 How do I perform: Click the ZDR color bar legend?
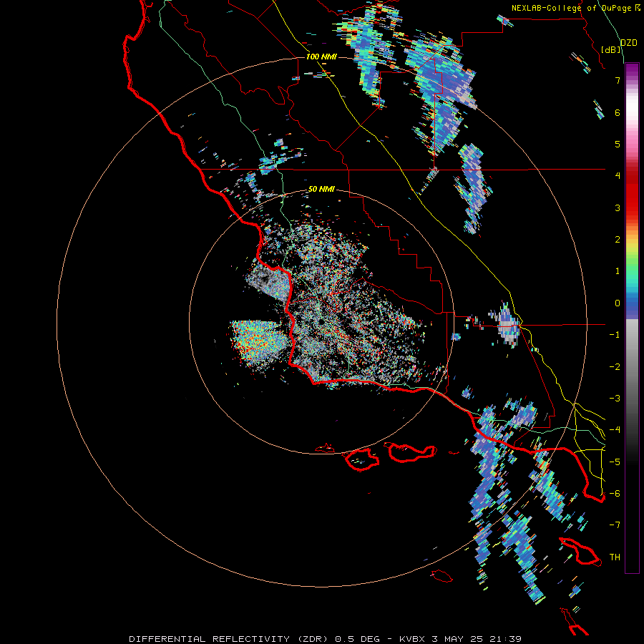pos(632,318)
